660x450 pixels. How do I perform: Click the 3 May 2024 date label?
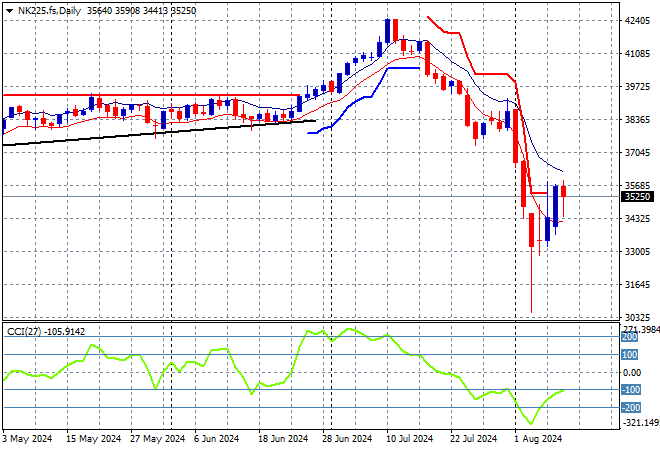(28, 438)
